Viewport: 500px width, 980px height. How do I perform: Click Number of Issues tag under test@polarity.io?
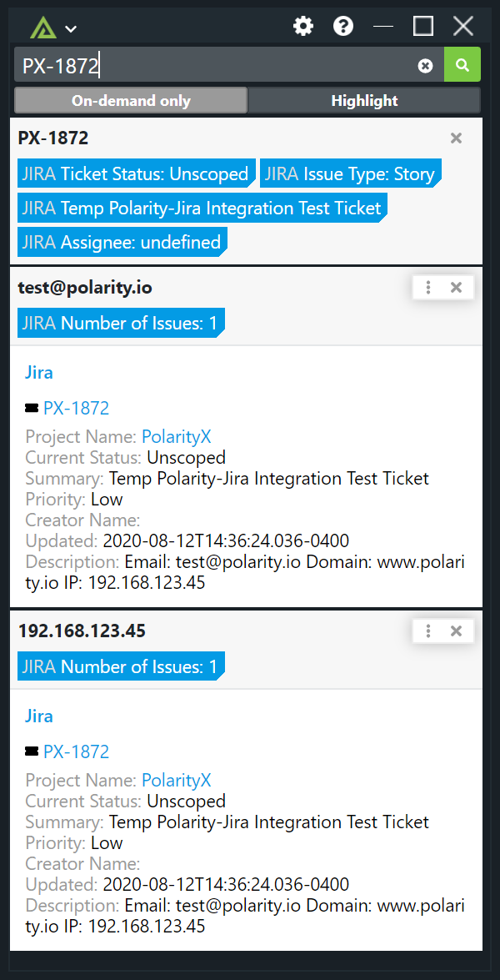121,323
